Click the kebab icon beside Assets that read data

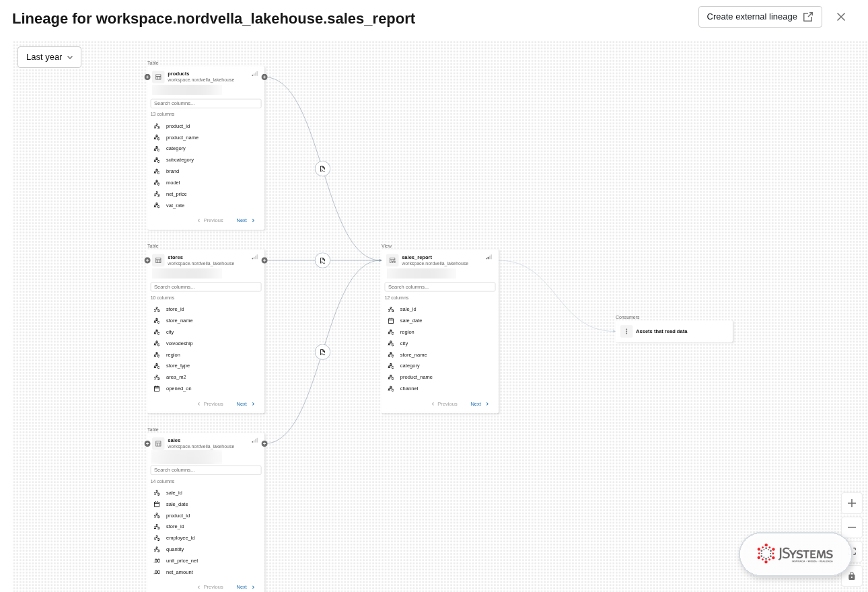pyautogui.click(x=626, y=331)
